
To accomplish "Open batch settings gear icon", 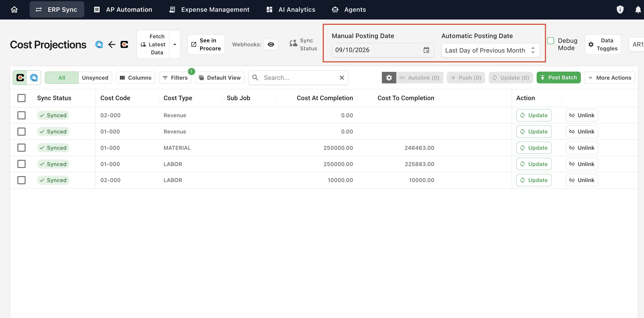I will 389,78.
